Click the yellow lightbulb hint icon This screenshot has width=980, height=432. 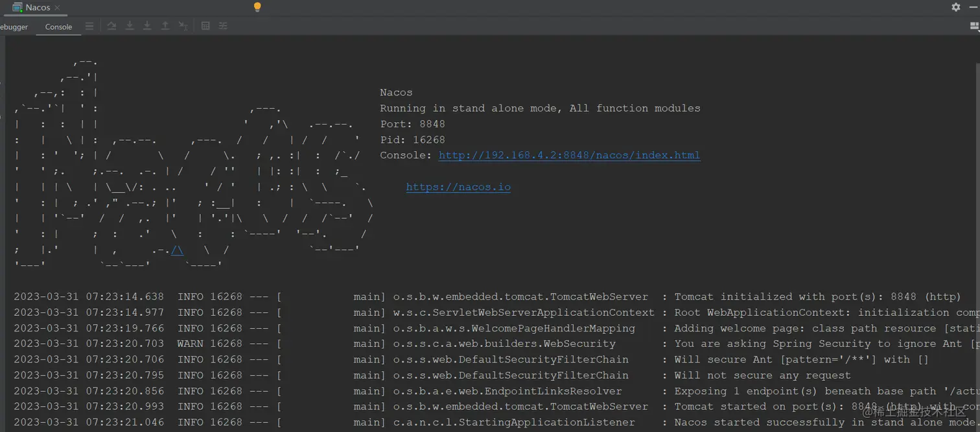(257, 7)
